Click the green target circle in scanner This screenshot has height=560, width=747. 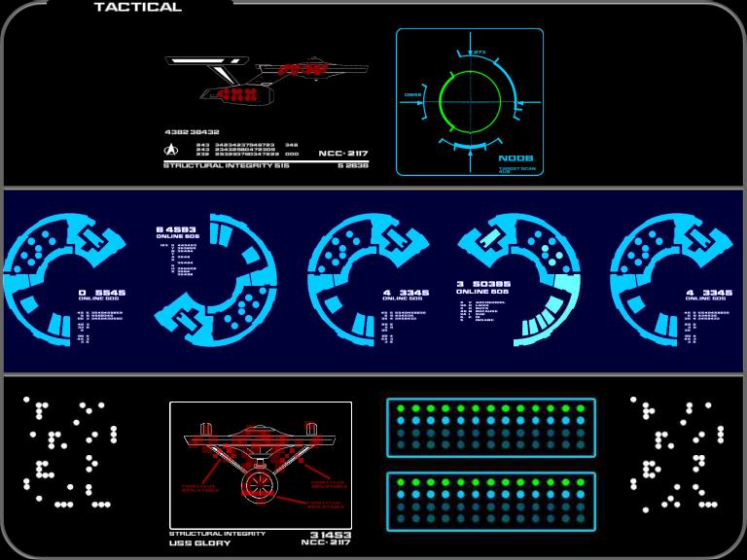pos(470,102)
